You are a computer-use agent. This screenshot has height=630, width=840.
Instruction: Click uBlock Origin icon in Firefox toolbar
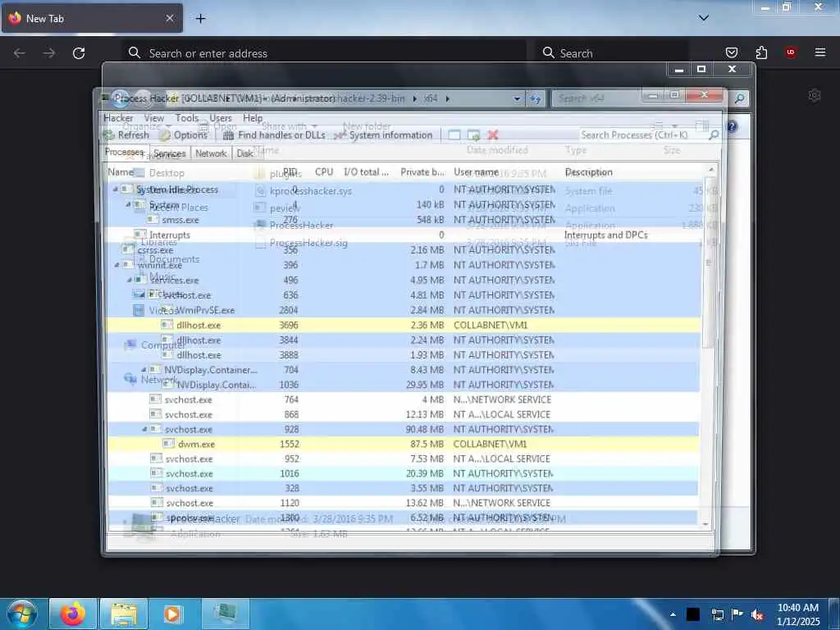[x=791, y=52]
